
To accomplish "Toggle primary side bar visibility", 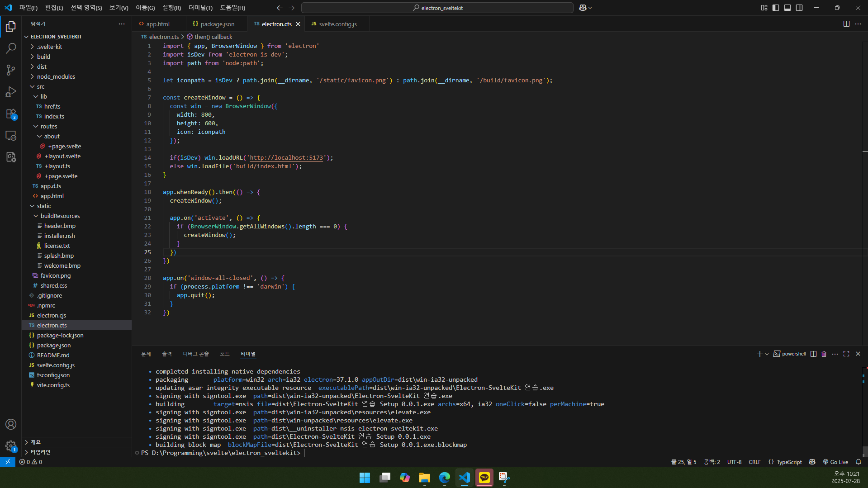I will [x=776, y=8].
